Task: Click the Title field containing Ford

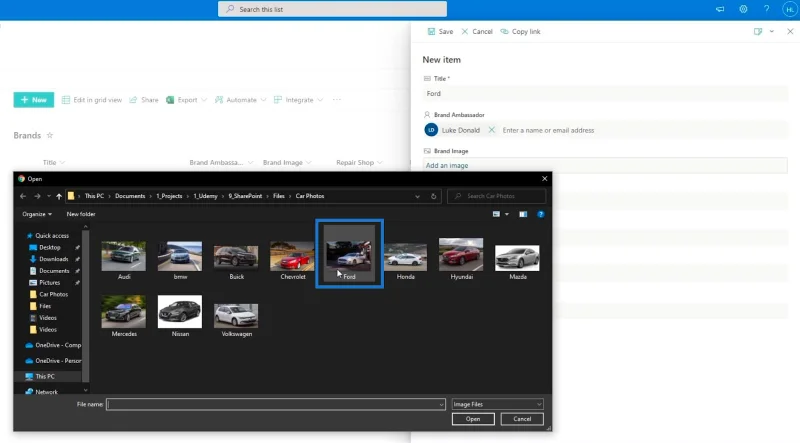Action: [x=605, y=93]
